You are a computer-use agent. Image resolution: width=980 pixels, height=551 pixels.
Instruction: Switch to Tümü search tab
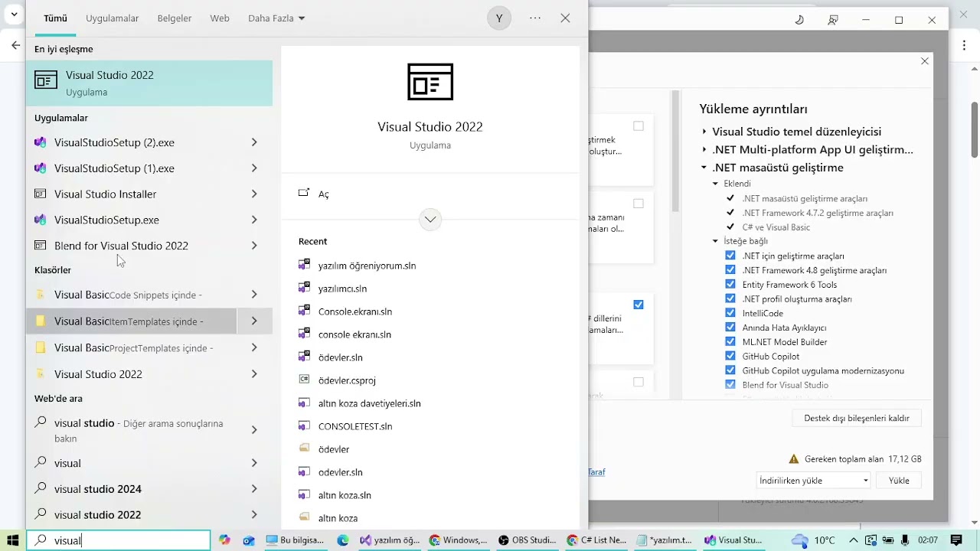(55, 18)
